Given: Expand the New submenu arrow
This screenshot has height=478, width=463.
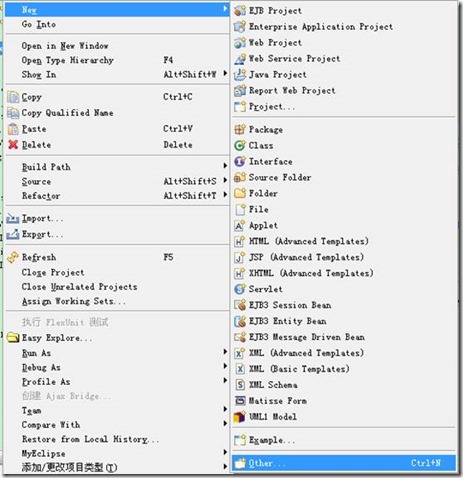Looking at the screenshot, I should pos(225,9).
